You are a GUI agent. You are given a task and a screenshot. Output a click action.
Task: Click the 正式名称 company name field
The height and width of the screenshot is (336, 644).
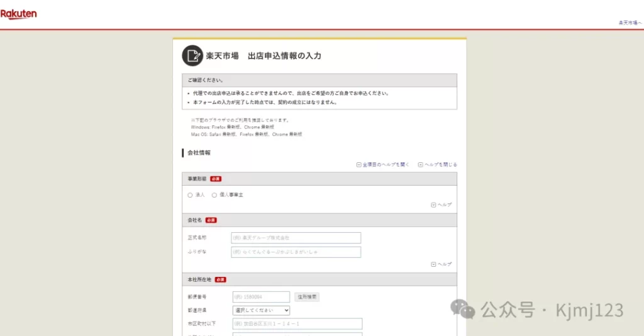[296, 238]
